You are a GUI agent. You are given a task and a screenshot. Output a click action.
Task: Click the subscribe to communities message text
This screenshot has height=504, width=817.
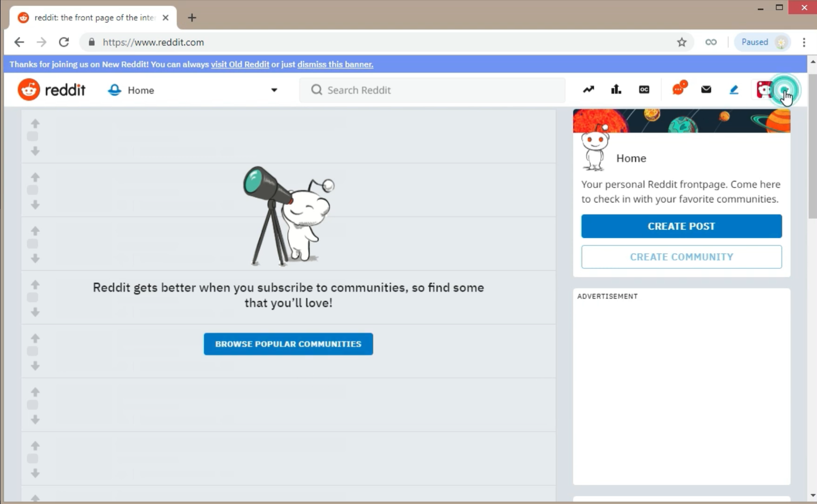coord(288,295)
